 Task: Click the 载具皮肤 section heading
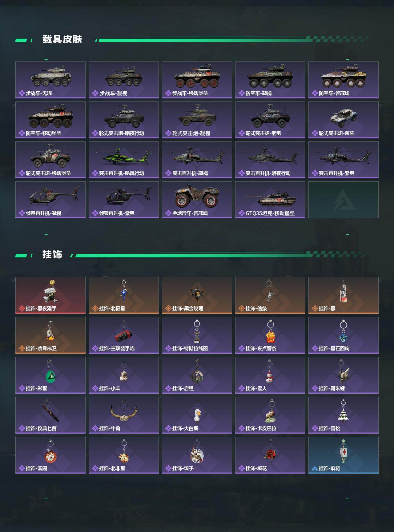click(62, 39)
